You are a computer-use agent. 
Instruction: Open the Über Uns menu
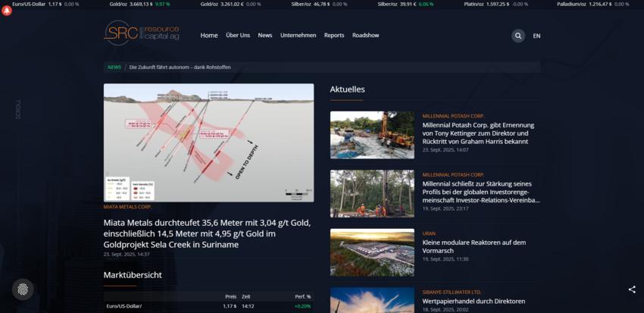pyautogui.click(x=238, y=36)
